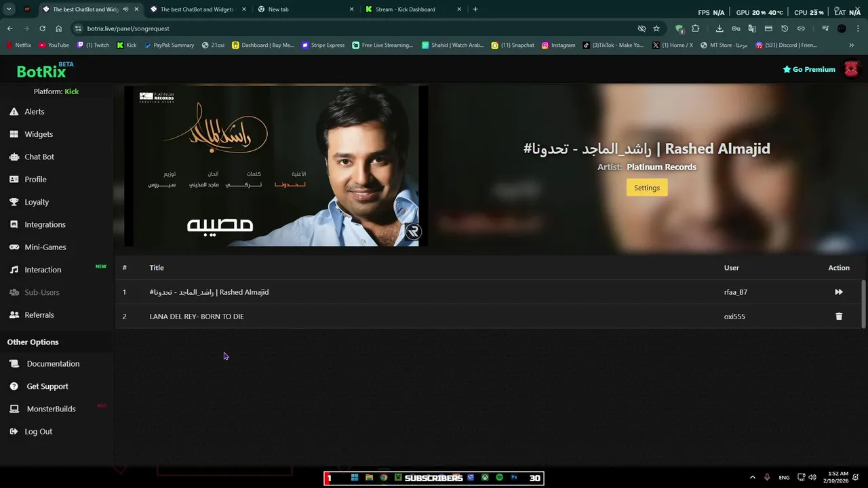Screen dimensions: 868x488
Task: Open browser history icon
Action: [x=785, y=28]
